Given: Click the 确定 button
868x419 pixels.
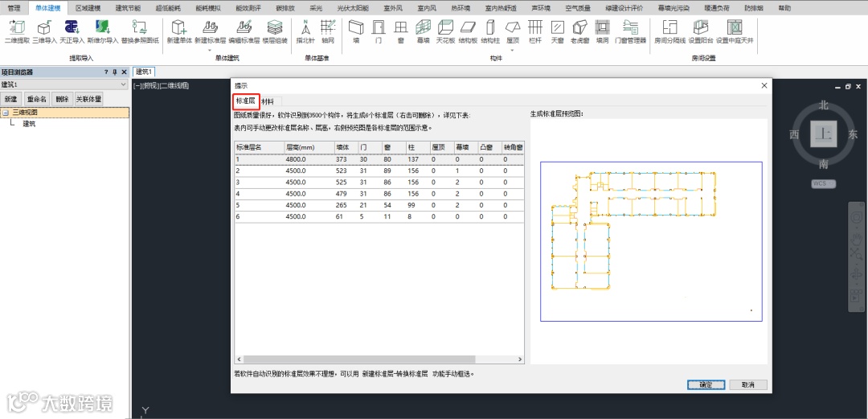Looking at the screenshot, I should coord(706,384).
